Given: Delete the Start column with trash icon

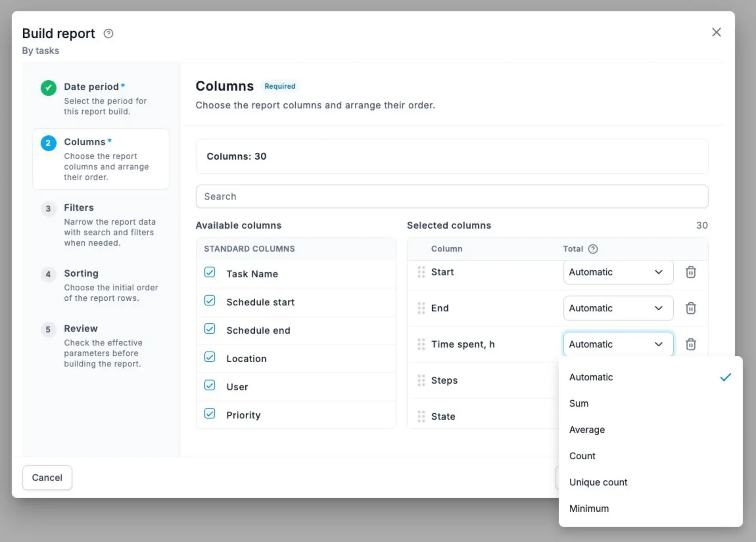Looking at the screenshot, I should pos(691,272).
